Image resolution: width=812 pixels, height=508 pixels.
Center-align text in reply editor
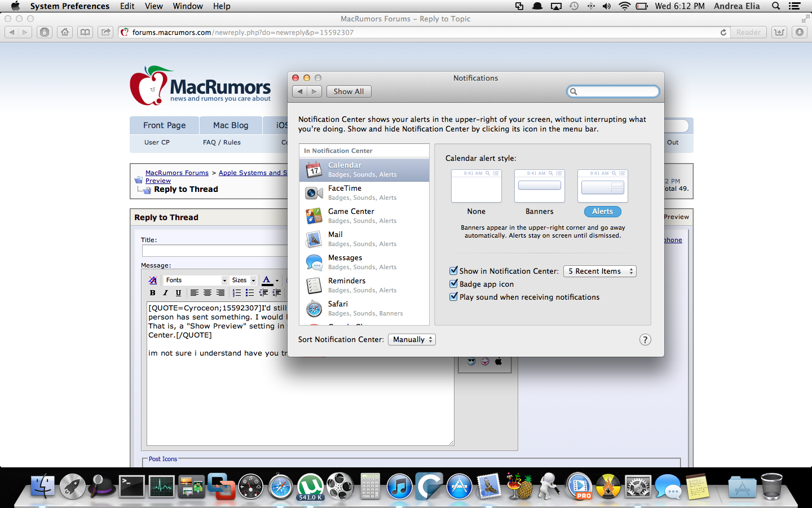coord(208,293)
